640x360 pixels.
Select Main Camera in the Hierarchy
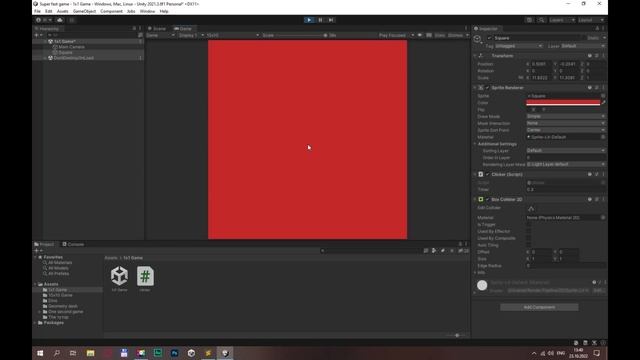[x=71, y=47]
